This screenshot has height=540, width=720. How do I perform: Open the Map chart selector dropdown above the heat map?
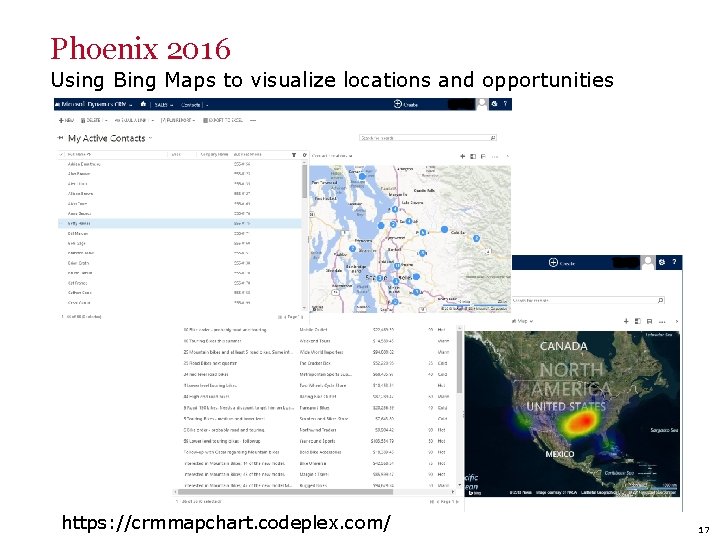coord(524,321)
